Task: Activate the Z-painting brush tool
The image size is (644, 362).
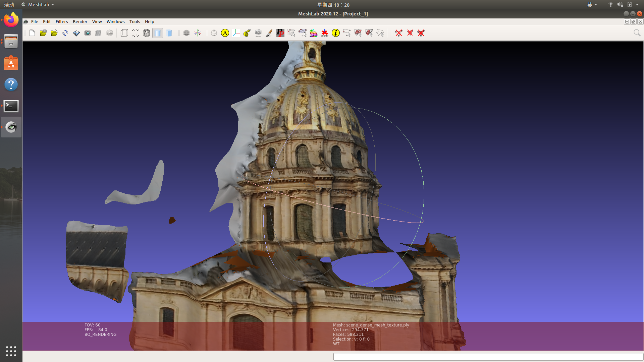Action: coord(269,33)
